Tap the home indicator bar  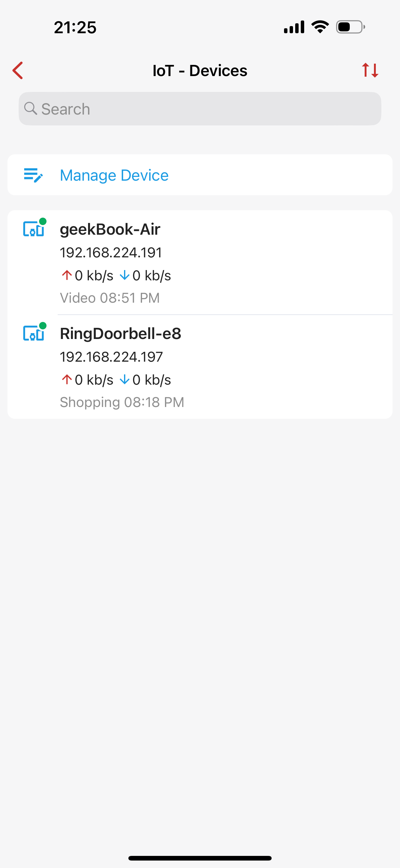tap(200, 858)
